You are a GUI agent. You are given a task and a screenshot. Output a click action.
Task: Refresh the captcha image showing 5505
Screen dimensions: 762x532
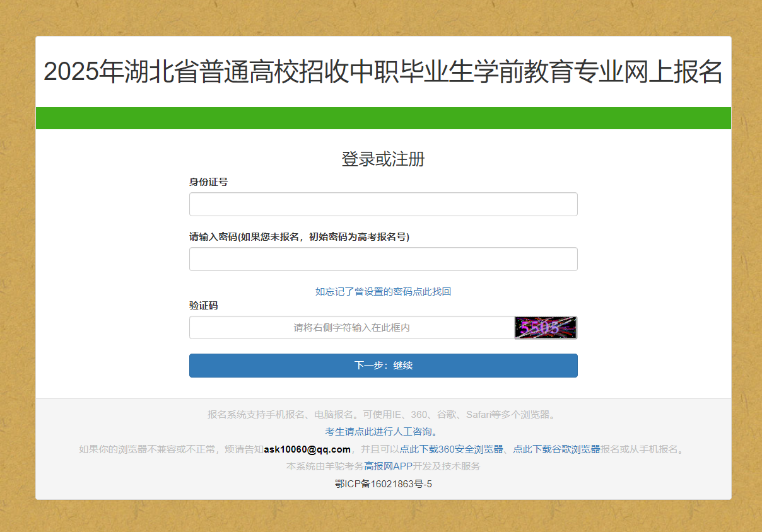click(546, 328)
